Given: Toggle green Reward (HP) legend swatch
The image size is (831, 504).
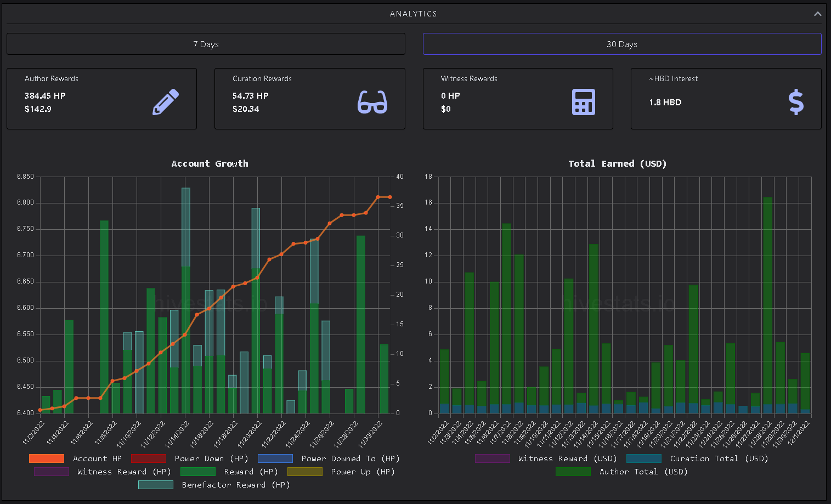Looking at the screenshot, I should click(198, 472).
